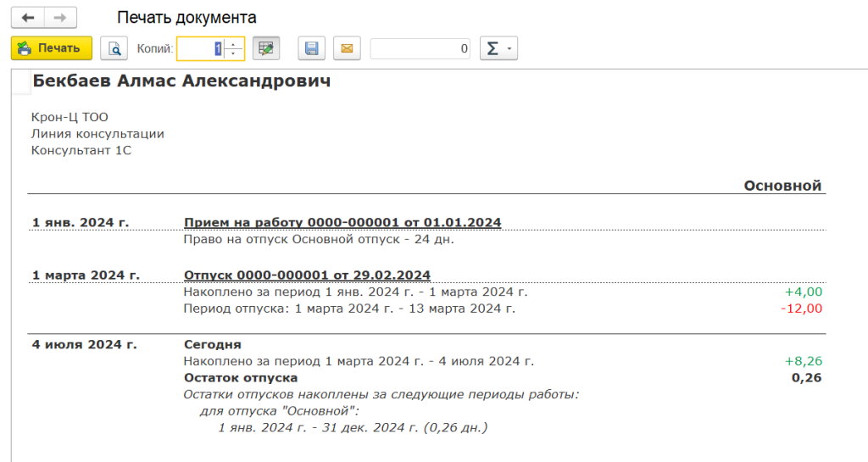Click the numeric sum field showing 0
The image size is (868, 462).
(x=420, y=48)
